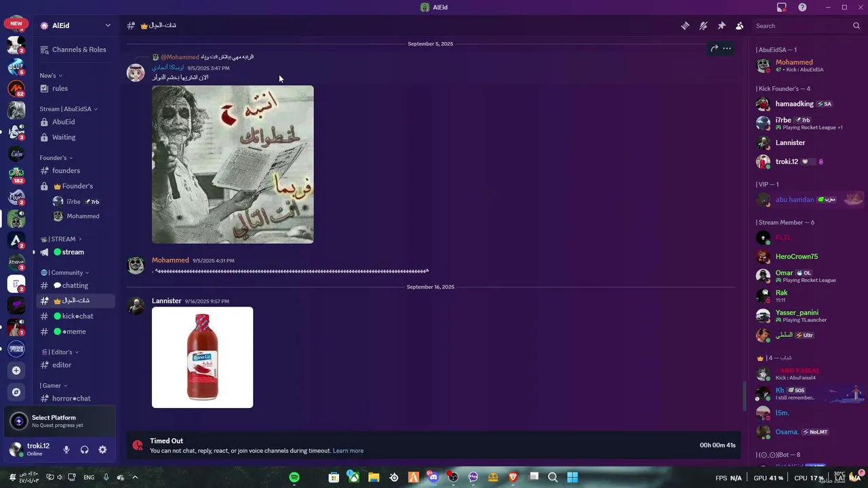Mute microphone in user panel
The width and height of the screenshot is (868, 488).
point(66,449)
